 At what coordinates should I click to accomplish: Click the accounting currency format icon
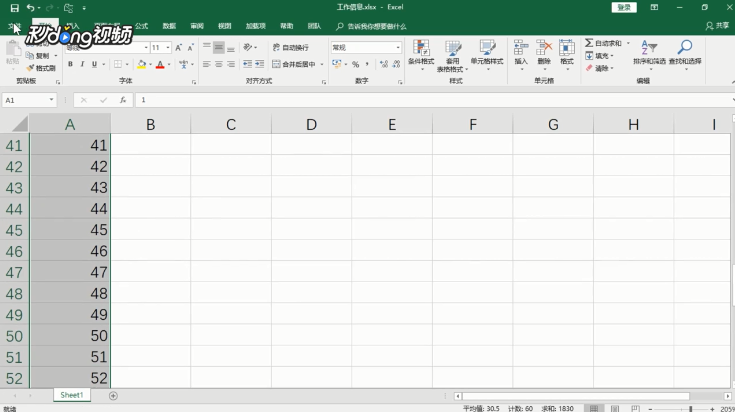[x=337, y=64]
